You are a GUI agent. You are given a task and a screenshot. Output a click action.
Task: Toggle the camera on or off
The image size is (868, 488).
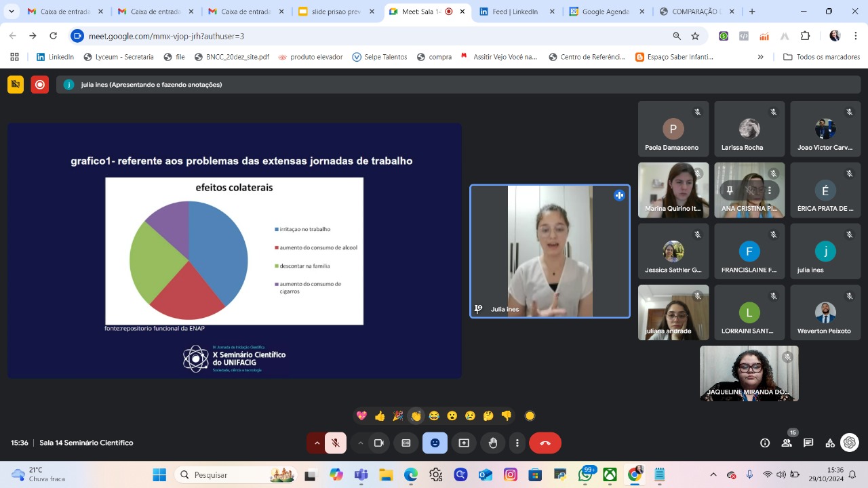(379, 443)
